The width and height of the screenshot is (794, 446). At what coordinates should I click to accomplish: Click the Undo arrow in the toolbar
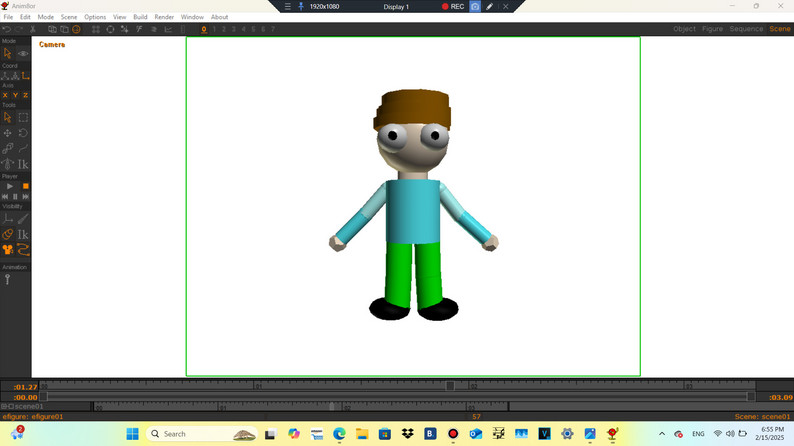click(x=7, y=29)
